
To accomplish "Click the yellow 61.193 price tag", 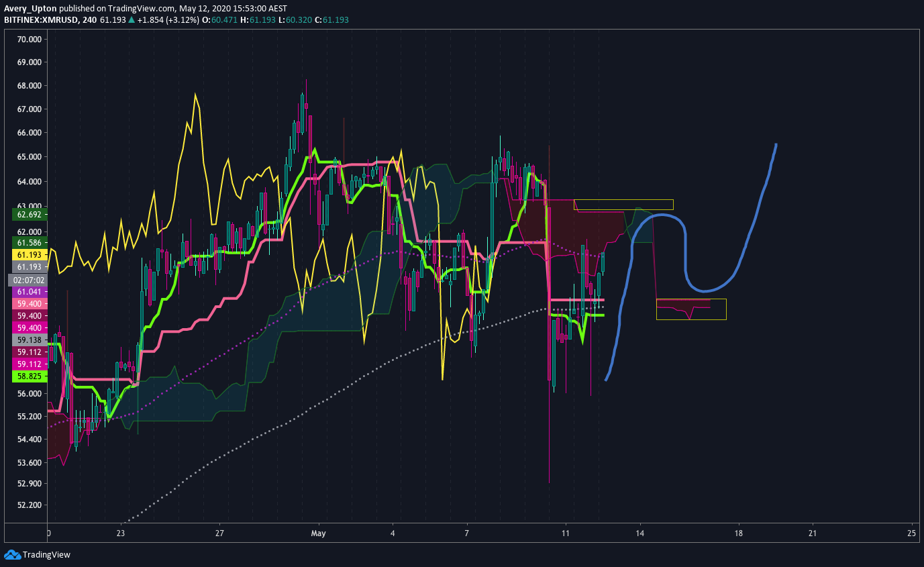I will [29, 255].
